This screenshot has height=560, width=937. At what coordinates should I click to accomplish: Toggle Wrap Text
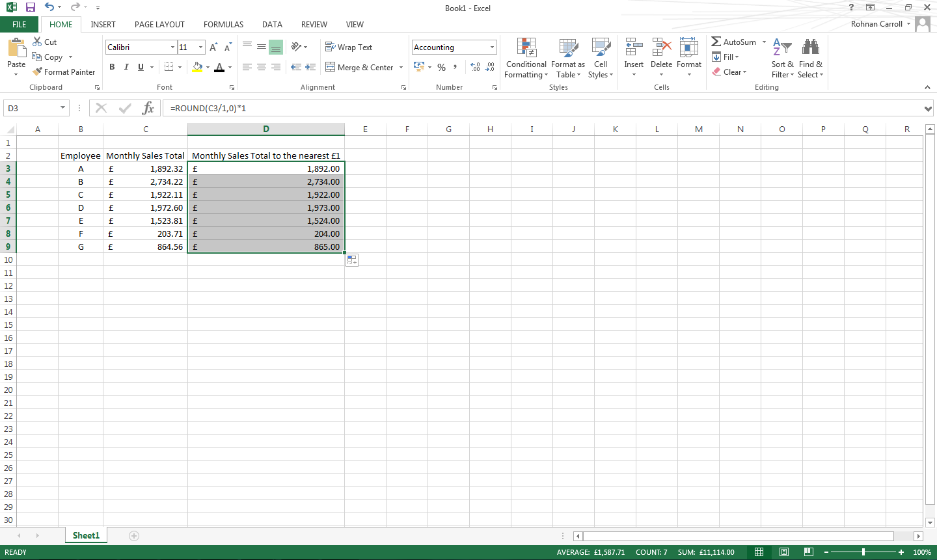click(349, 47)
